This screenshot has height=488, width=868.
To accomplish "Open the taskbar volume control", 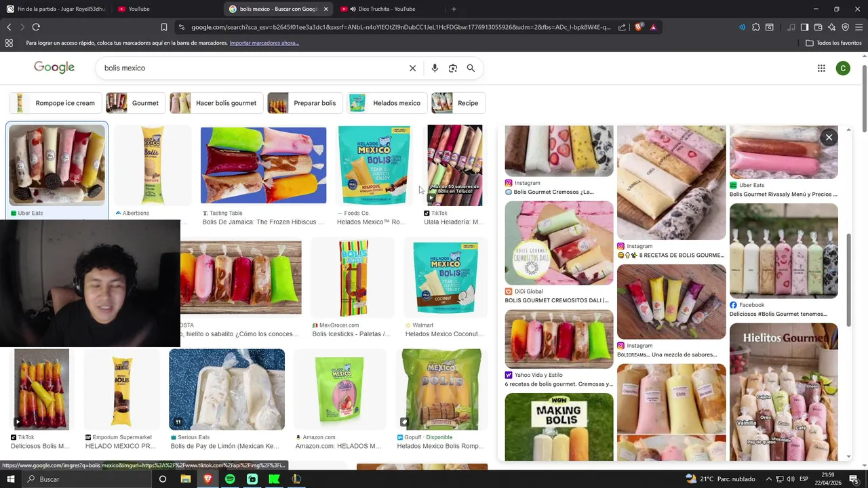I will click(x=791, y=479).
